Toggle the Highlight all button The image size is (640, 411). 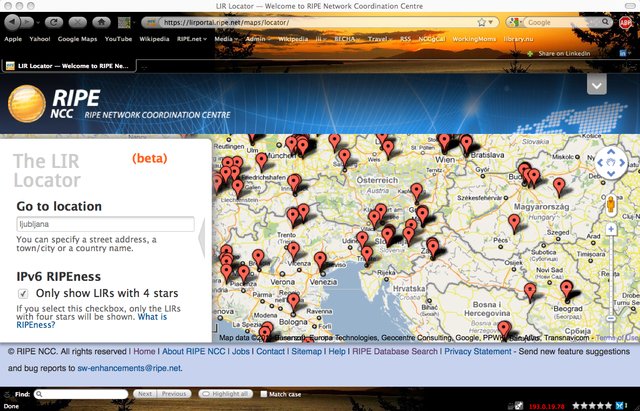click(226, 394)
